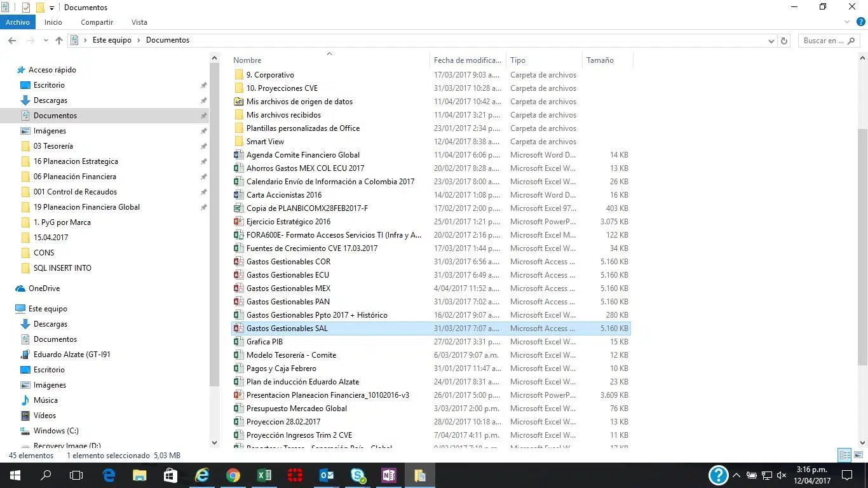Select Plan de inducción Eduardo Alzate file
The height and width of the screenshot is (488, 868).
431,382
